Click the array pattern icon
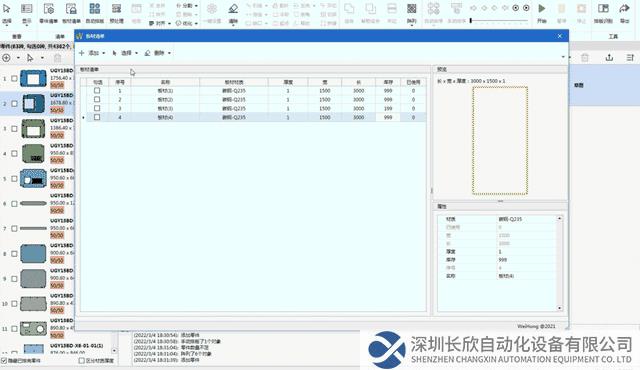The height and width of the screenshot is (370, 640). 412,9
